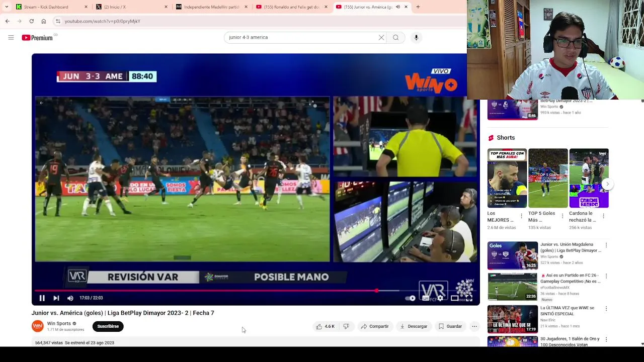Screen dimensions: 644x362
Task: Like the video showing 4.6 K
Action: click(x=325, y=326)
